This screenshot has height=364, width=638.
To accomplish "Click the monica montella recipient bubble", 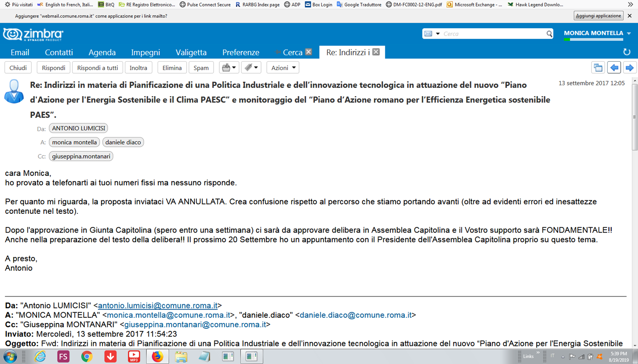I will pyautogui.click(x=74, y=142).
